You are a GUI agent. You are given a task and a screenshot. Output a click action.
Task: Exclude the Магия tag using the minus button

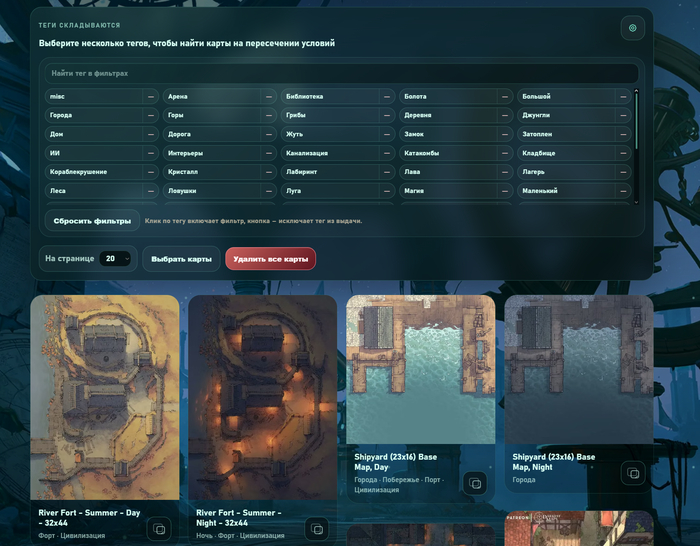[505, 191]
